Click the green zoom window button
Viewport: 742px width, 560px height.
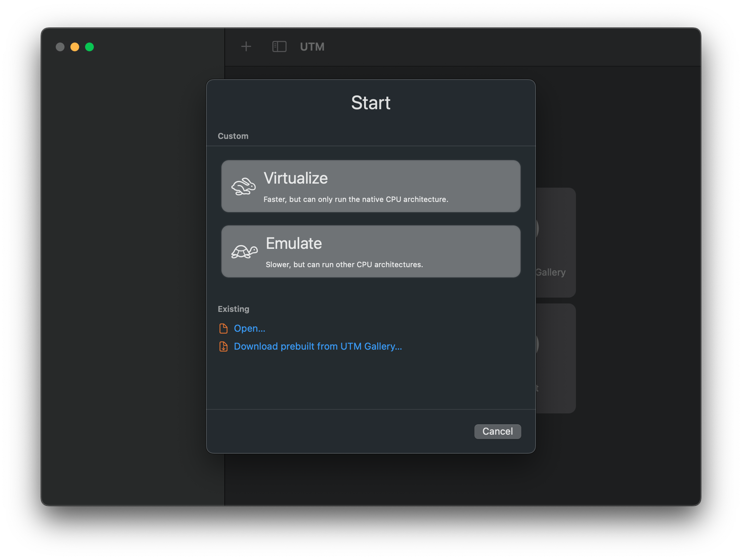(89, 47)
